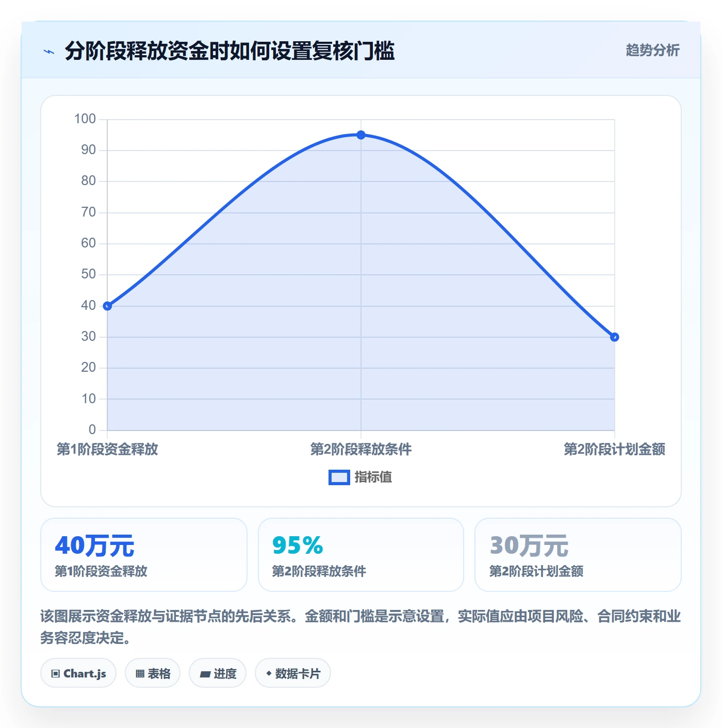Click the diamond icon in the 数据卡片 tag
This screenshot has height=728, width=722.
269,673
